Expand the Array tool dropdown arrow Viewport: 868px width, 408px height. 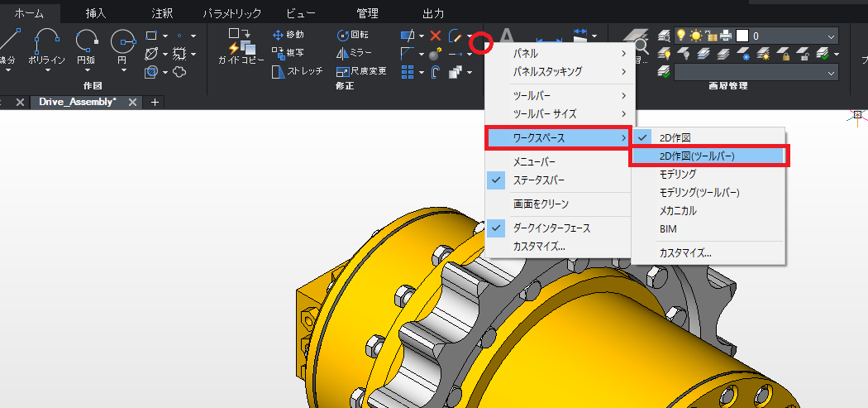422,72
